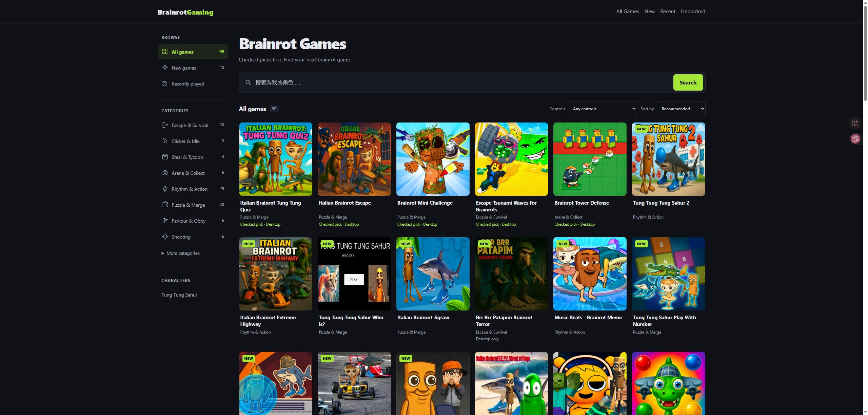This screenshot has width=868, height=415.
Task: Open Brainrot Tower Defense title link
Action: tap(581, 203)
